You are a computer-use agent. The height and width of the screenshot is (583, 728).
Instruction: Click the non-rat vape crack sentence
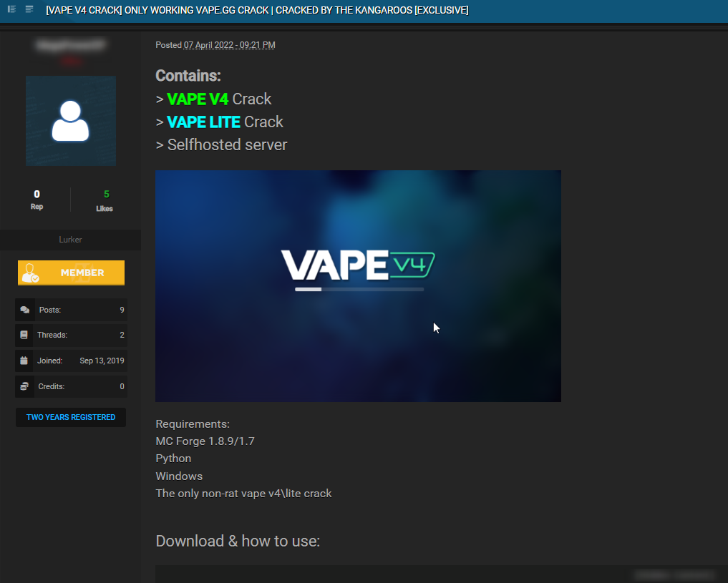point(244,494)
